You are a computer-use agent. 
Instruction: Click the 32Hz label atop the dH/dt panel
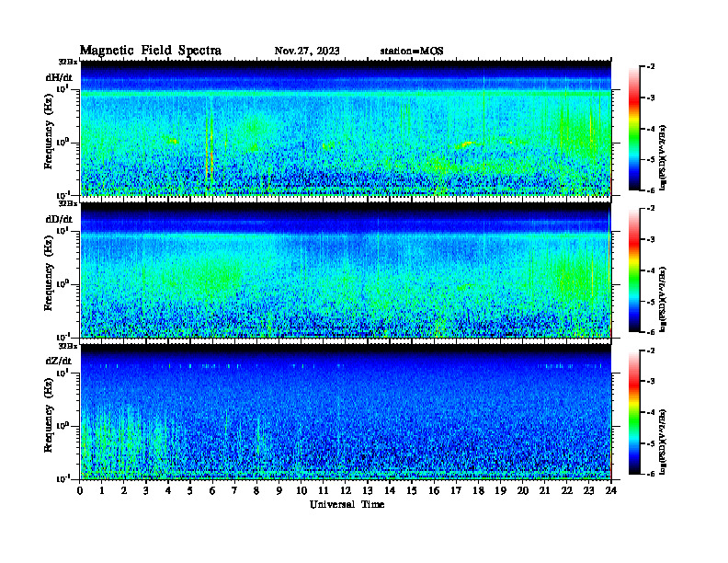coord(67,62)
